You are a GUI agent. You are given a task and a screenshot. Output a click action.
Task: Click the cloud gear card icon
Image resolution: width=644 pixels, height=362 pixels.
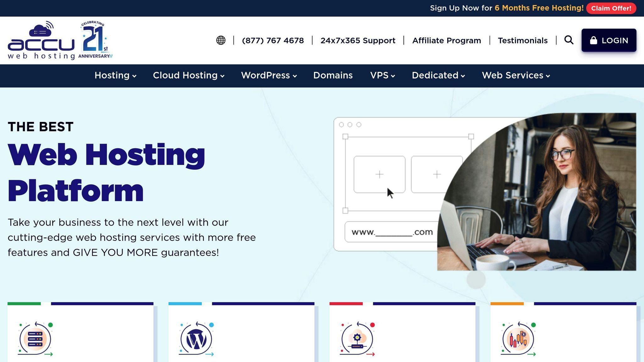[357, 339]
